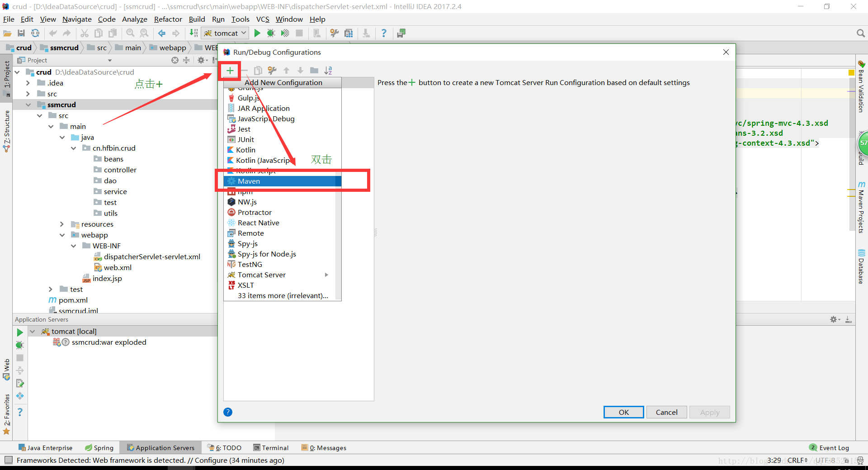Screen dimensions: 868x470
Task: Start Debug with the bug icon in toolbar
Action: pos(271,33)
